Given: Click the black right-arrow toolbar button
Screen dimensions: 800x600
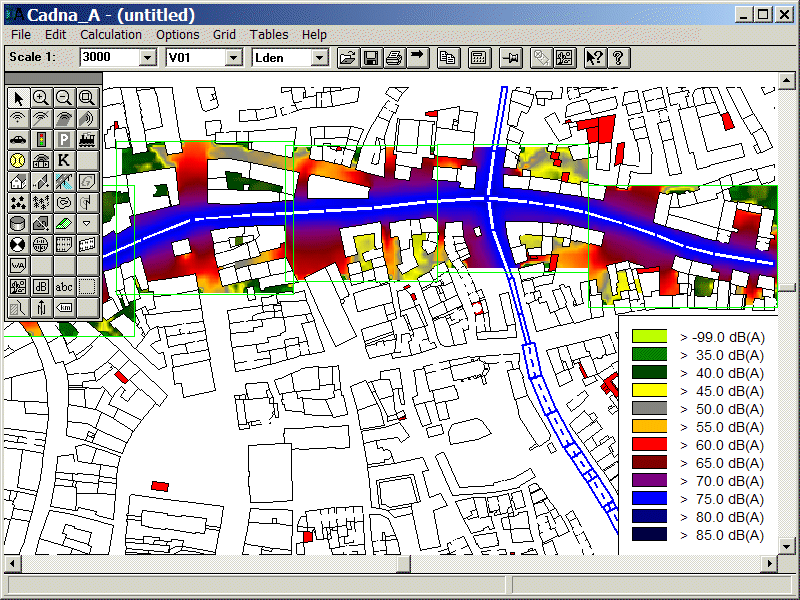Looking at the screenshot, I should pyautogui.click(x=417, y=58).
